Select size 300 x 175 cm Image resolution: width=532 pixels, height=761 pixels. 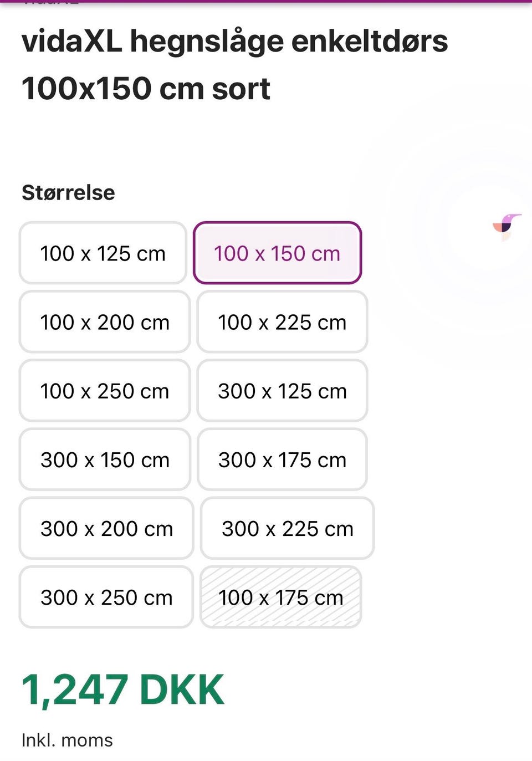pos(282,459)
